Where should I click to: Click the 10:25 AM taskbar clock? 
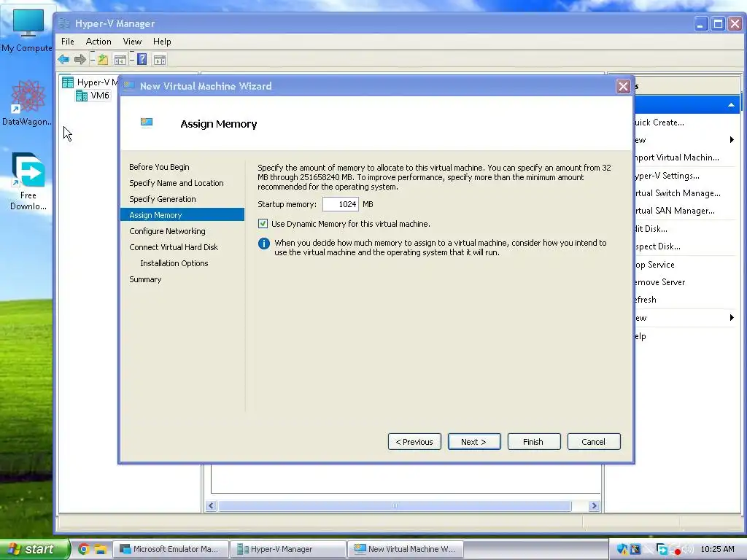coord(718,549)
